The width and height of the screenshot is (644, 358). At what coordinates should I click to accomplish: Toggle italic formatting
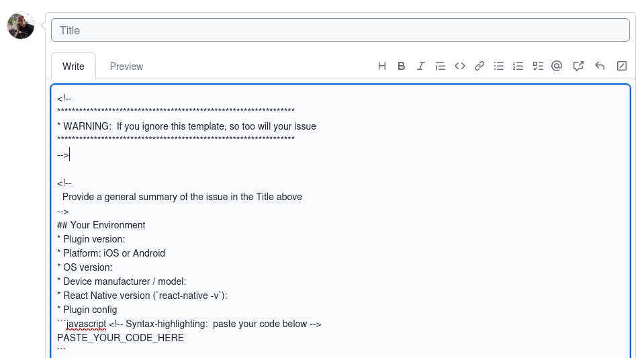pos(420,66)
